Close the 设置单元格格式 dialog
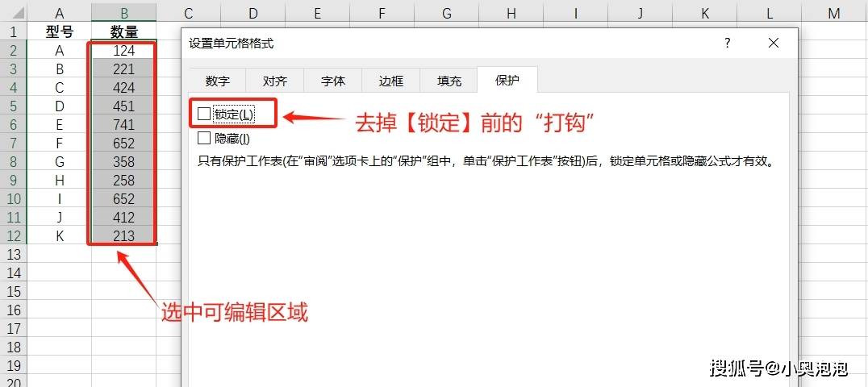Image resolution: width=868 pixels, height=387 pixels. pyautogui.click(x=774, y=44)
